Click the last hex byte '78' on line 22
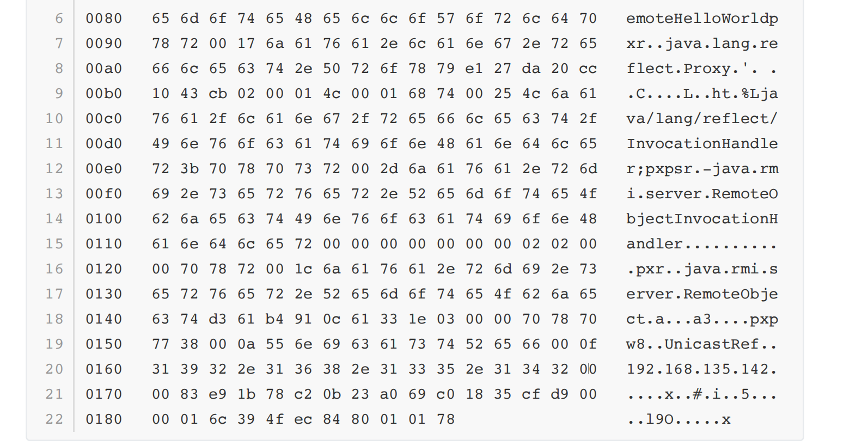 click(x=446, y=419)
